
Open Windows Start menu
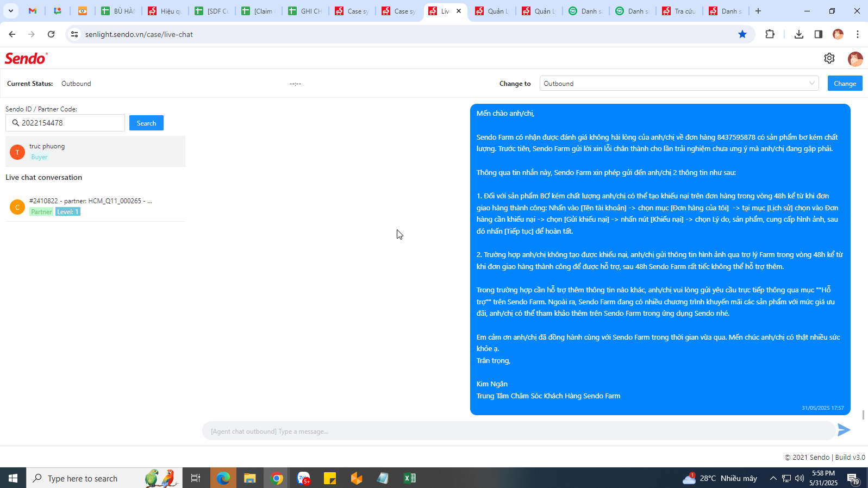click(13, 478)
